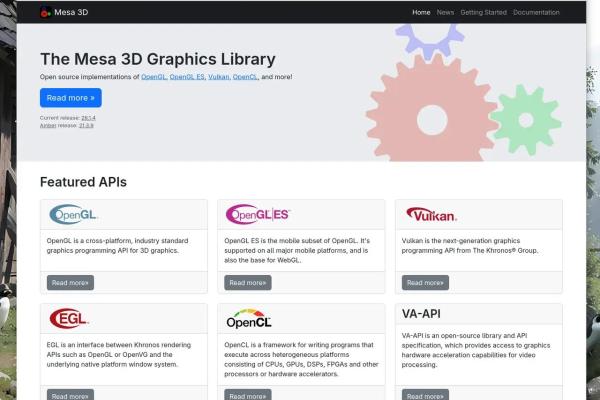Click the Vulkan next-generation graphics description

coord(470,246)
